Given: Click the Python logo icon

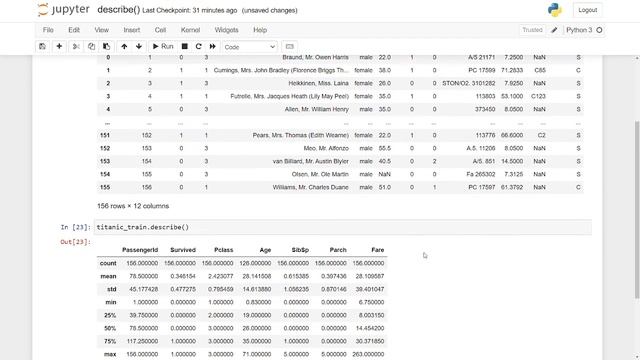Looking at the screenshot, I should [555, 10].
